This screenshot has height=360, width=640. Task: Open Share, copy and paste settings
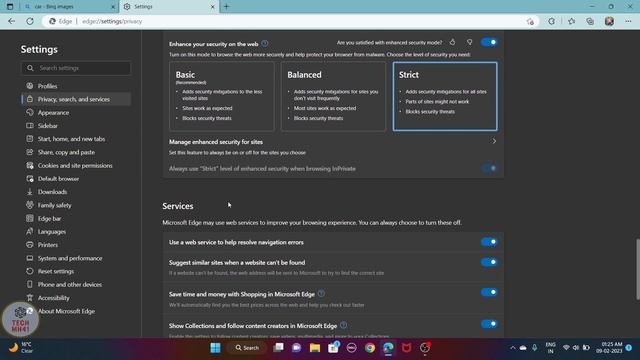tap(66, 152)
